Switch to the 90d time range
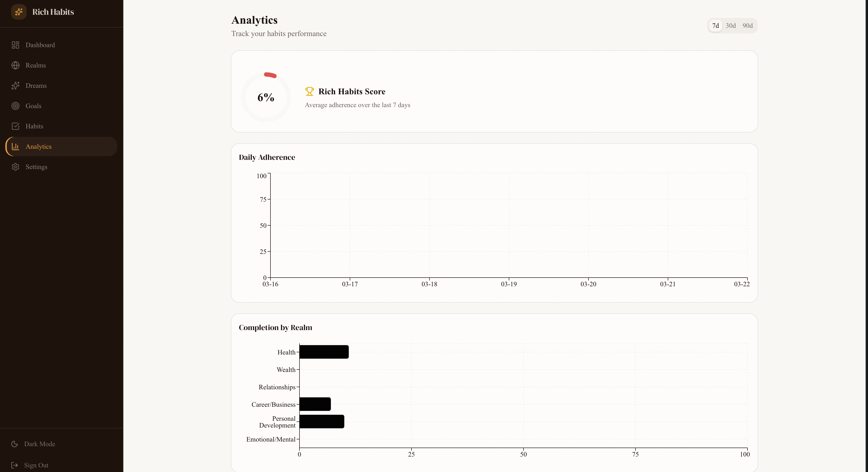 [x=747, y=26]
